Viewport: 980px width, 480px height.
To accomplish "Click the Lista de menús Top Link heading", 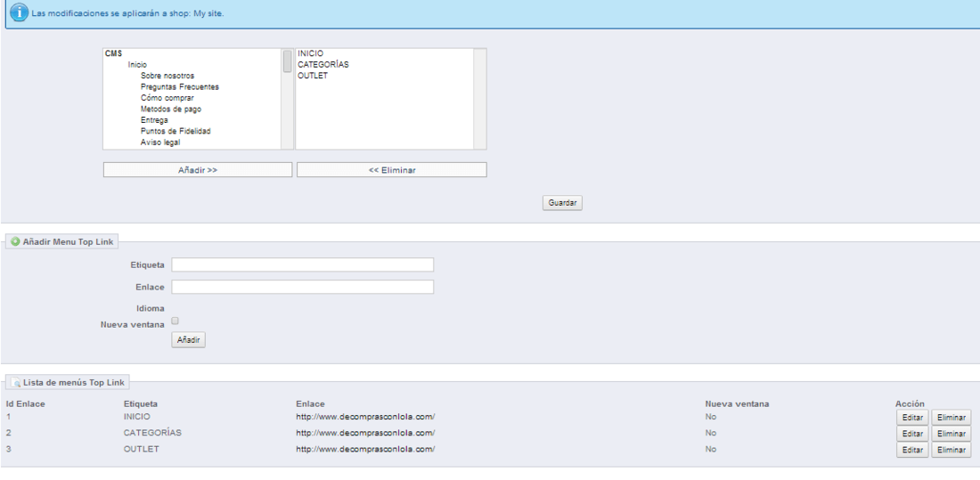I will 74,382.
